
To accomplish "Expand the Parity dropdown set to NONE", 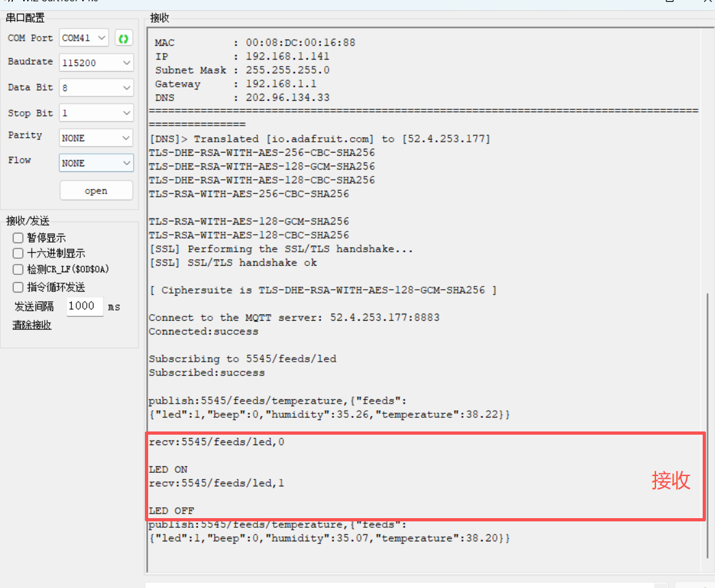I will tap(96, 138).
